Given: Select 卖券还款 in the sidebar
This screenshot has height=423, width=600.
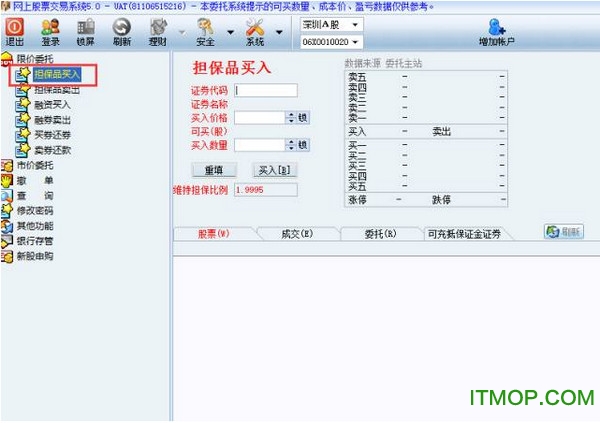Looking at the screenshot, I should pyautogui.click(x=52, y=150).
